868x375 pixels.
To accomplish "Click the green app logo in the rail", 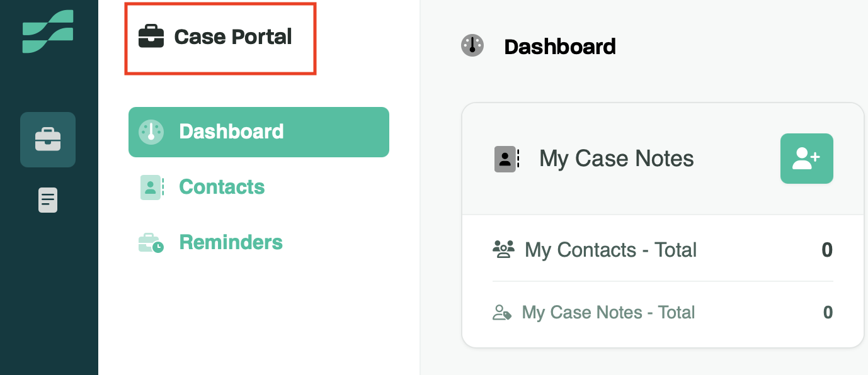I will pyautogui.click(x=48, y=31).
